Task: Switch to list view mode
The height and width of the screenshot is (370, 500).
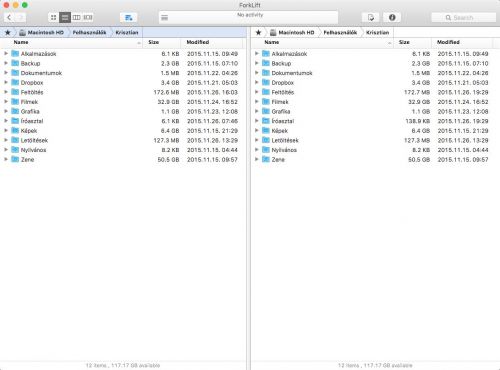Action: [65, 17]
